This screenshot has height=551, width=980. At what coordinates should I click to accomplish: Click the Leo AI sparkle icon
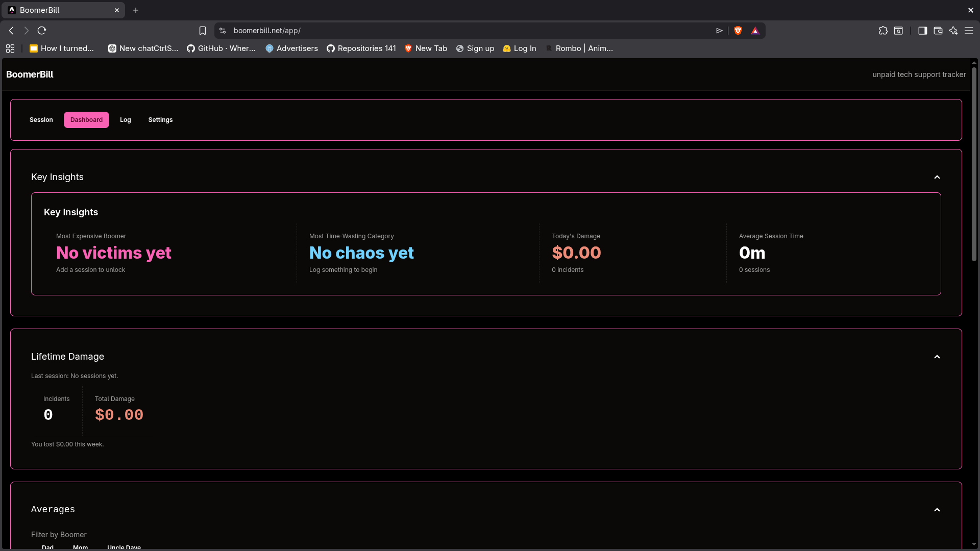coord(953,31)
